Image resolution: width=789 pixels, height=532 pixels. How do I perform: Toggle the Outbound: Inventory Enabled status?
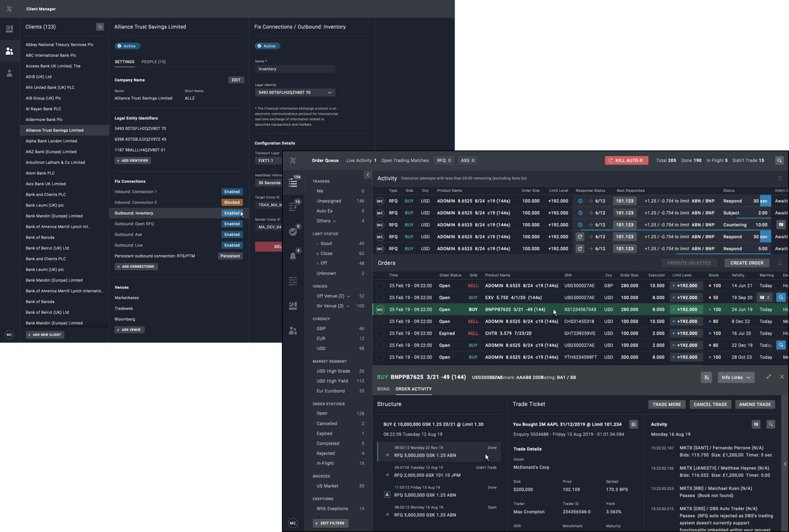click(x=232, y=213)
